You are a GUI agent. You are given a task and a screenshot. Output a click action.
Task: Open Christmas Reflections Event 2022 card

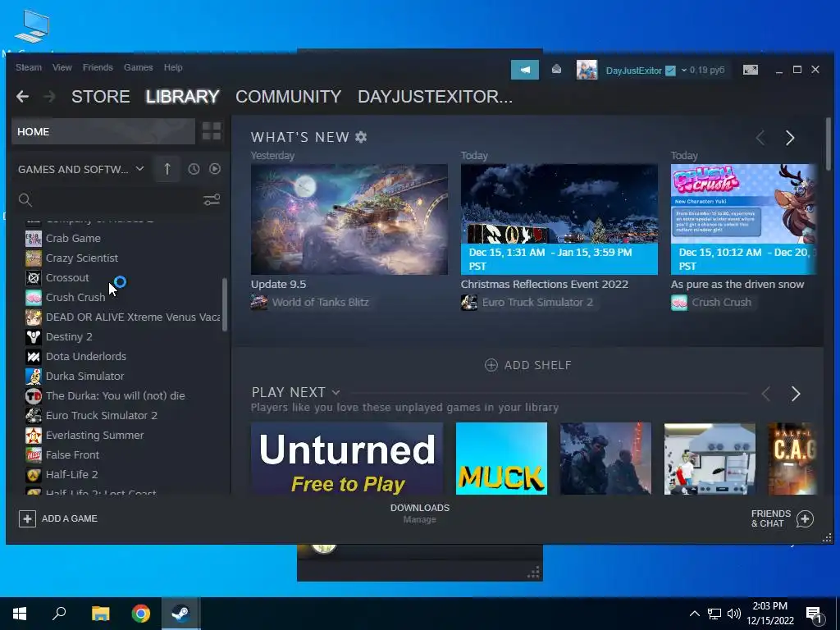click(559, 220)
